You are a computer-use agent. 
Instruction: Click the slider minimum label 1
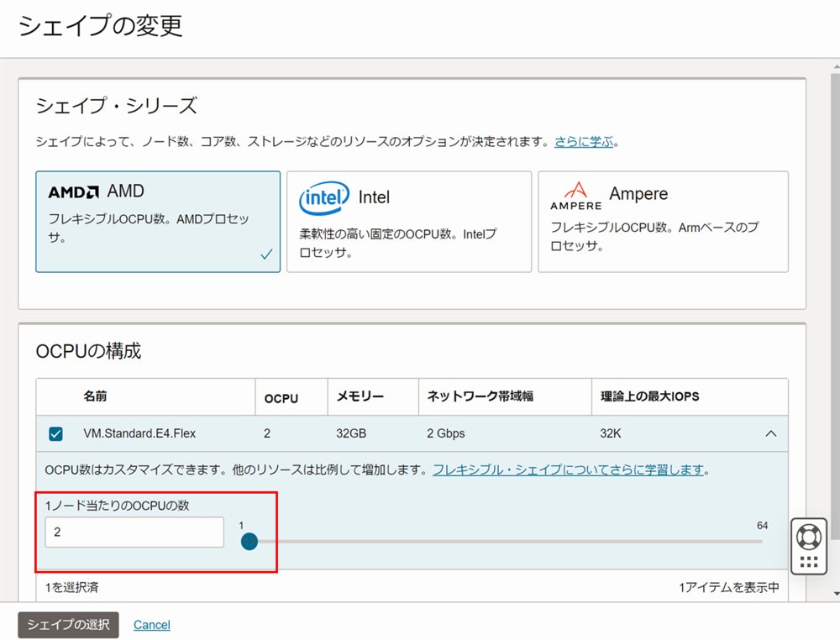pos(241,526)
